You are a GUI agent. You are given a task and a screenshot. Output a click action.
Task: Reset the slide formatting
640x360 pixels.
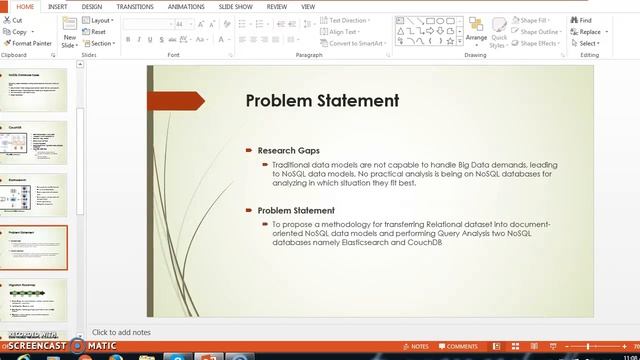(x=94, y=31)
